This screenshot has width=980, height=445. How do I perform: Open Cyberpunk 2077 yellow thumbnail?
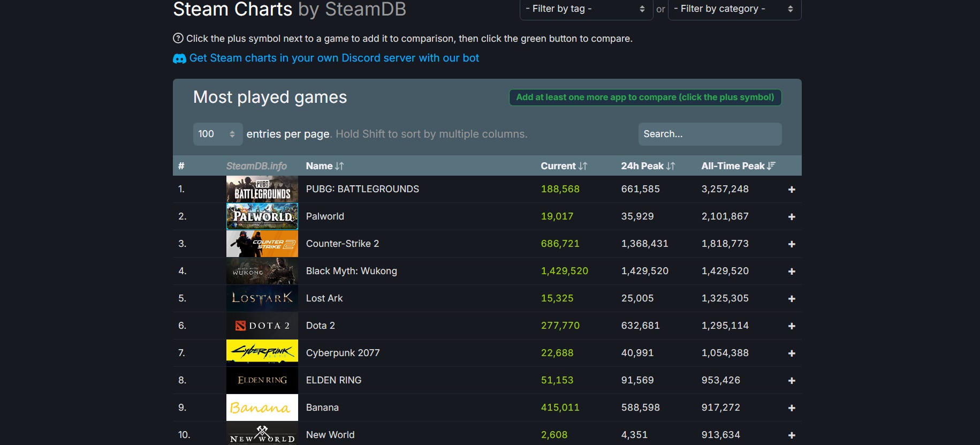(262, 353)
